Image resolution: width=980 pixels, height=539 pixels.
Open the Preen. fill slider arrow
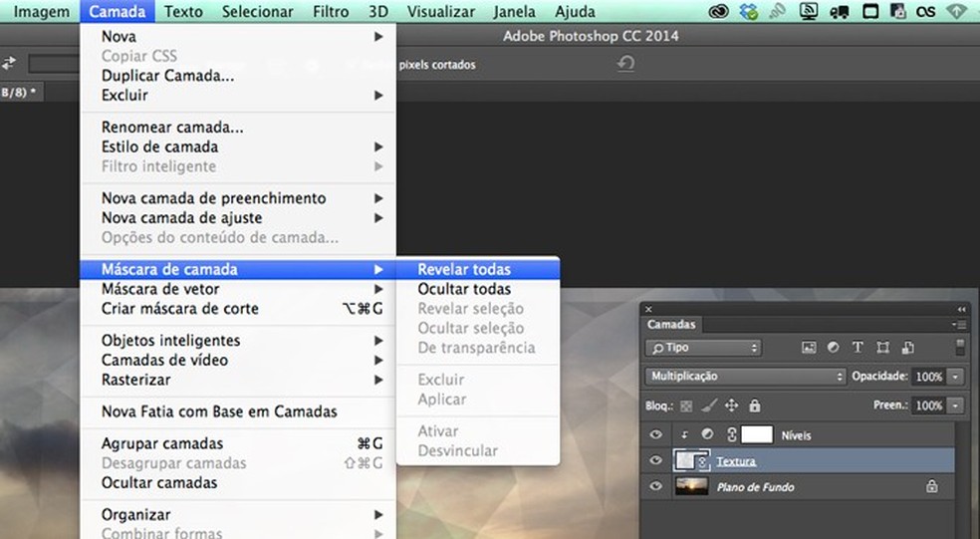(x=955, y=405)
